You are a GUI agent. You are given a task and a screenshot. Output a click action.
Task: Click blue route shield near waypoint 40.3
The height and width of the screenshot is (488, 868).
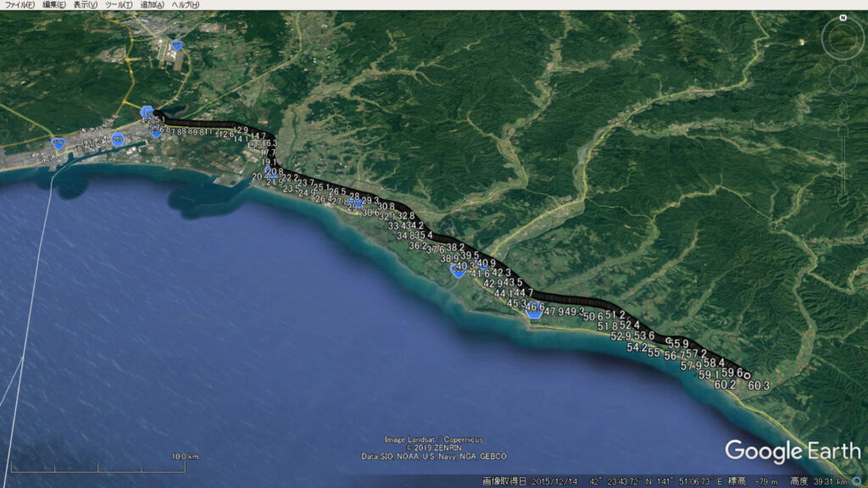[x=458, y=270]
